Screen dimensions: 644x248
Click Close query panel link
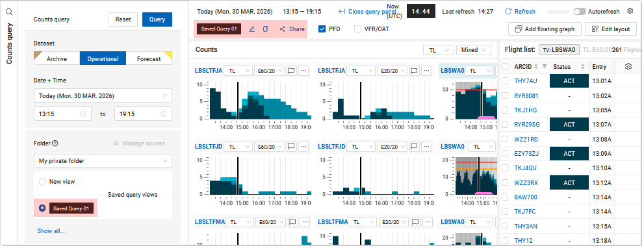click(368, 12)
